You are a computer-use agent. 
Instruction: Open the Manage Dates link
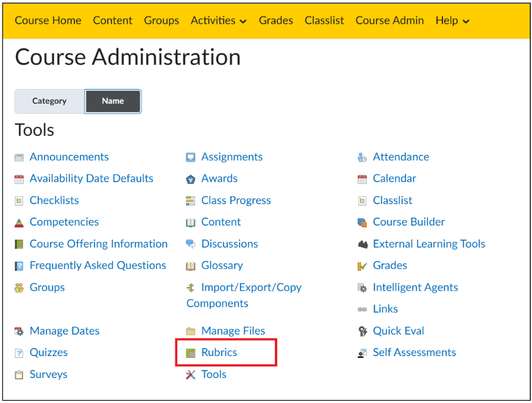(65, 330)
